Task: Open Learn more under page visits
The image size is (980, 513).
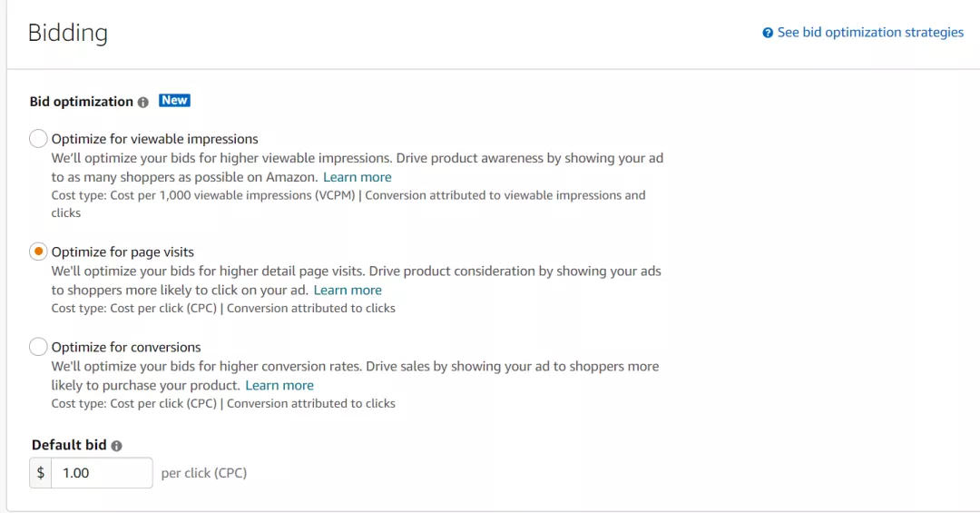Action: pos(348,290)
